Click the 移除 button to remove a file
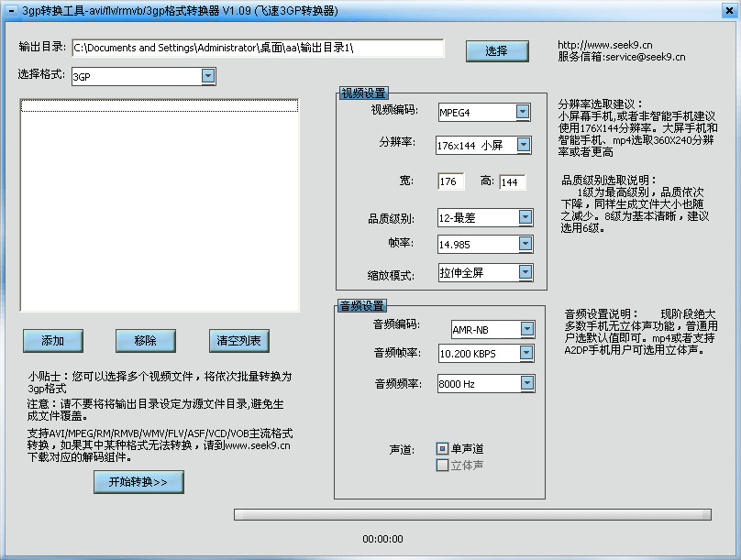Image resolution: width=741 pixels, height=560 pixels. coord(145,340)
